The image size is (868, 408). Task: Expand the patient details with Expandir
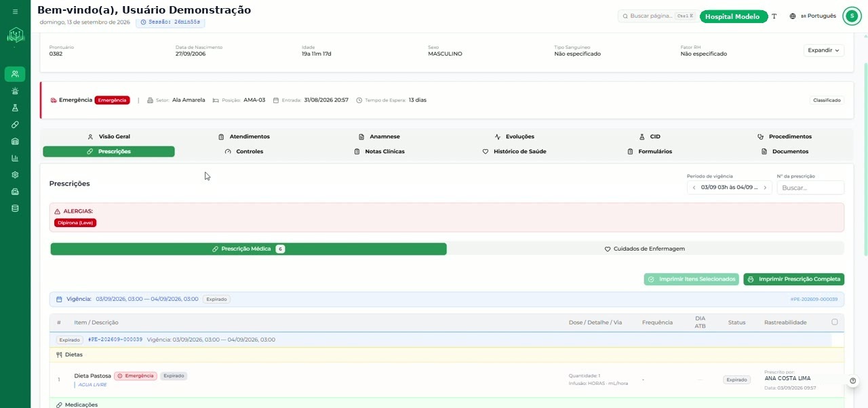824,50
